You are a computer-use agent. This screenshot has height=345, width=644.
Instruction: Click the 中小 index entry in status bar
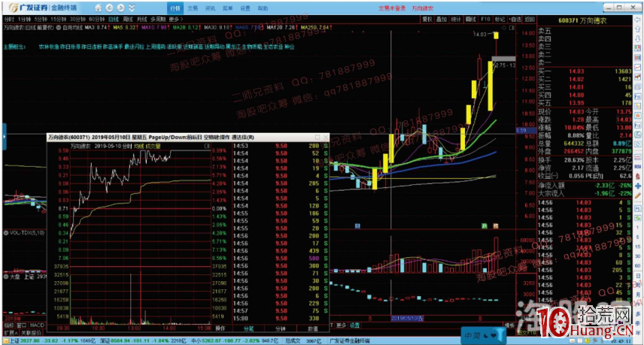pos(235,340)
